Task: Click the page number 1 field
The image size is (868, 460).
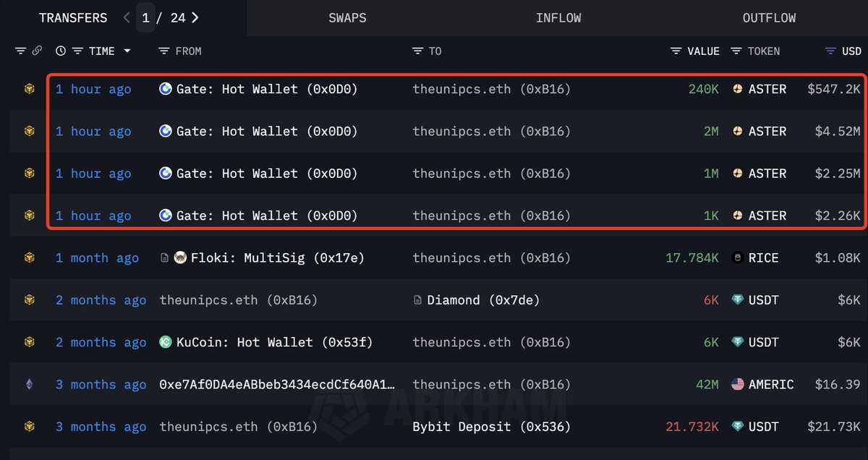Action: [x=146, y=18]
